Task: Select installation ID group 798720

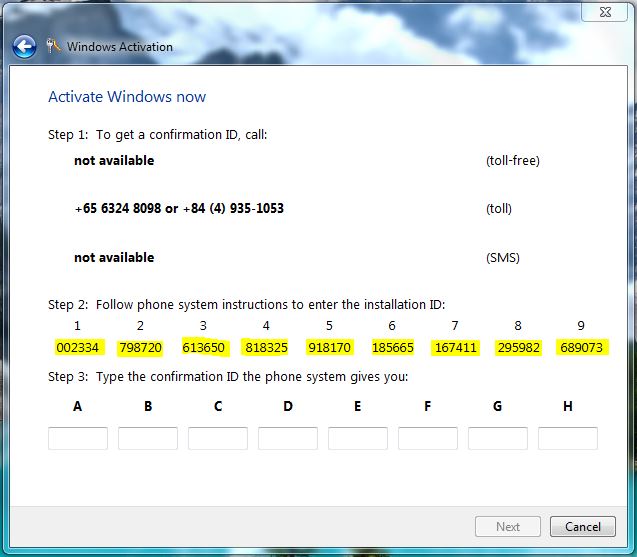Action: pyautogui.click(x=141, y=347)
